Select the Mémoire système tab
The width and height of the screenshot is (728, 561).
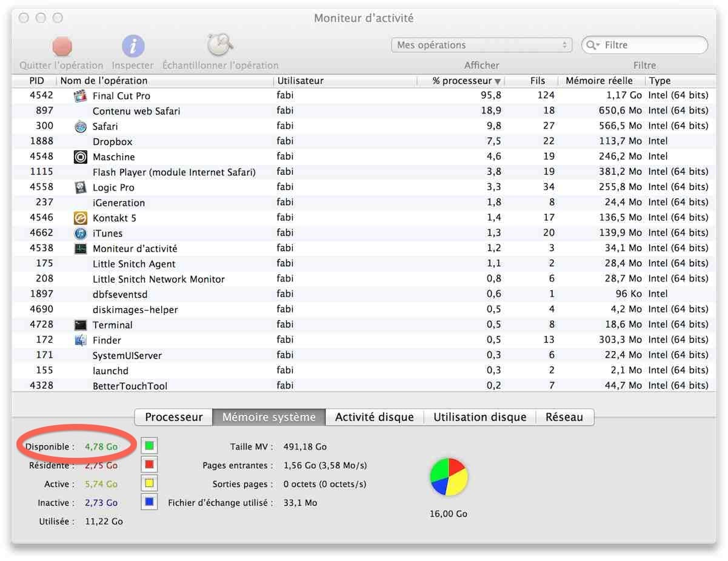(269, 417)
